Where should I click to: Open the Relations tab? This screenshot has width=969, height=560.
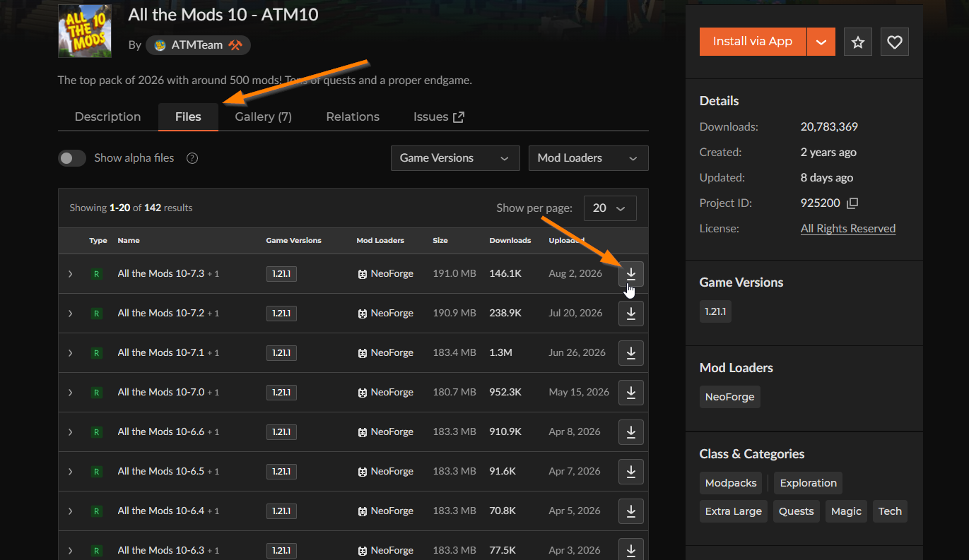(353, 117)
